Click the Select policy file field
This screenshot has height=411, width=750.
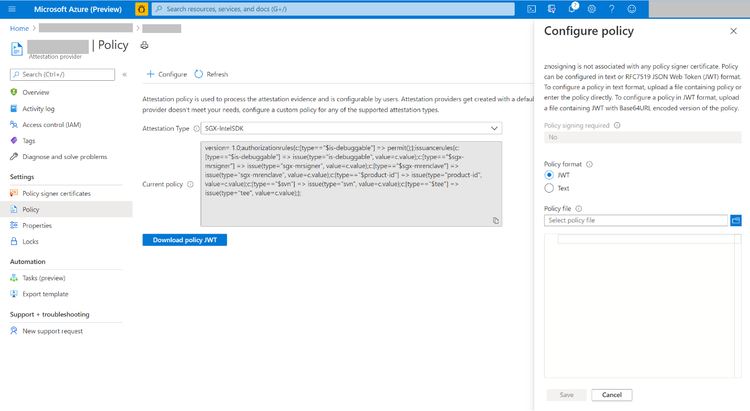(636, 220)
